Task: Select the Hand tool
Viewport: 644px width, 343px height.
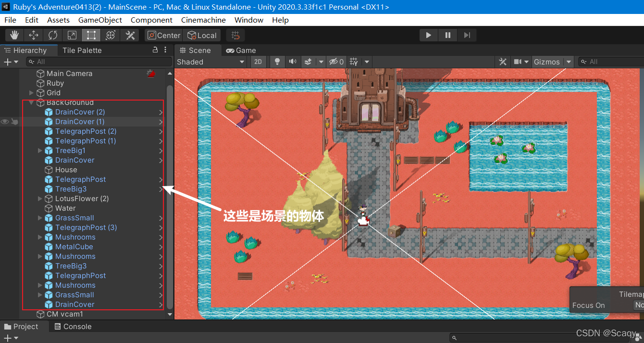Action: click(14, 35)
